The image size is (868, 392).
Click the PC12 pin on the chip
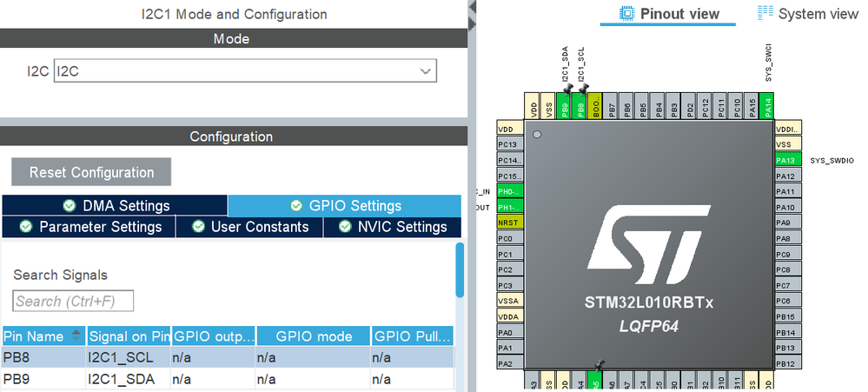(705, 106)
